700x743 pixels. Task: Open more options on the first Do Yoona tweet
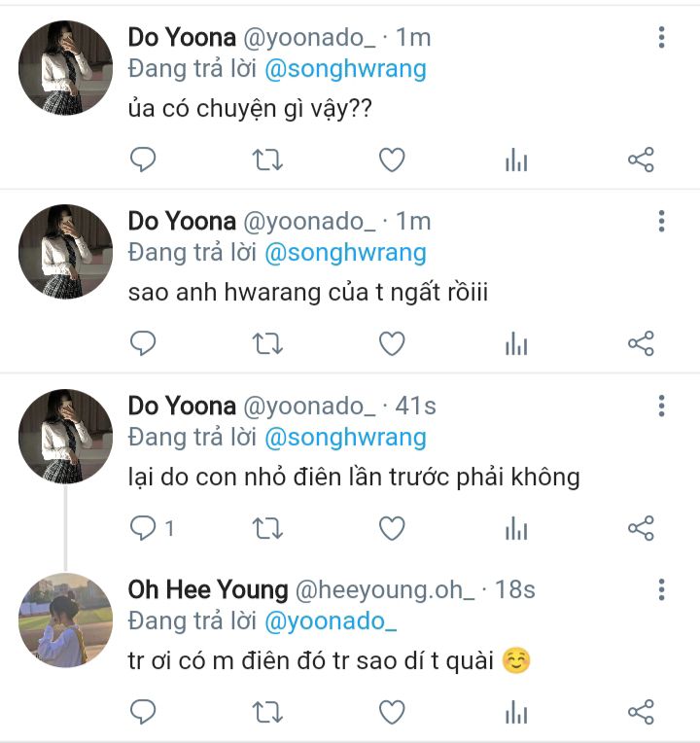[x=661, y=38]
